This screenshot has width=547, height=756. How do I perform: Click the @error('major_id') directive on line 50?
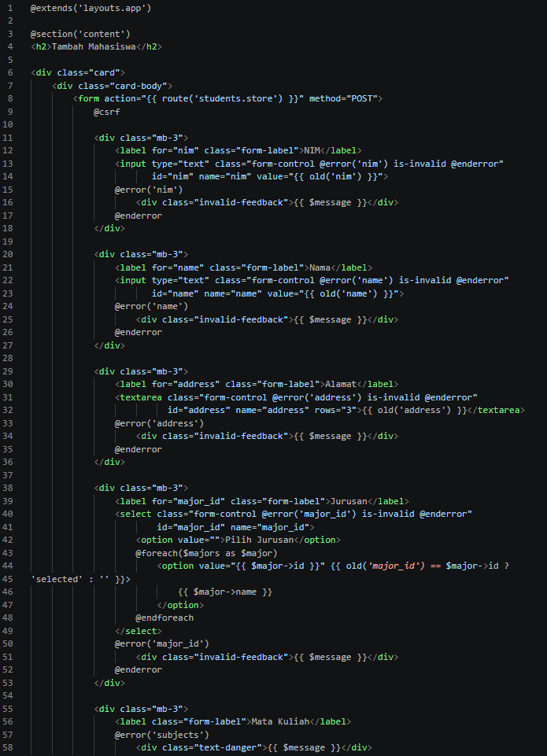[x=162, y=644]
